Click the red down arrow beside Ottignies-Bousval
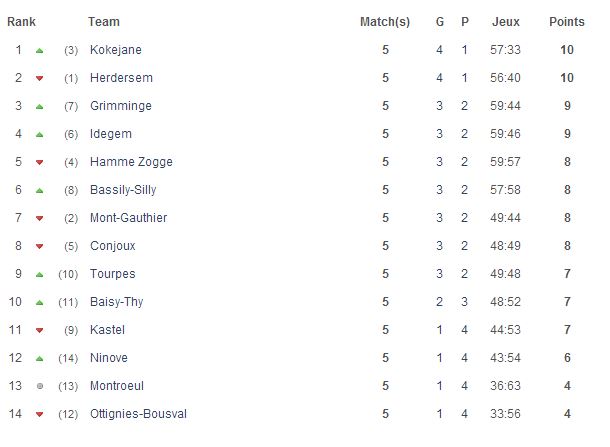Image resolution: width=610 pixels, height=447 pixels. point(39,415)
